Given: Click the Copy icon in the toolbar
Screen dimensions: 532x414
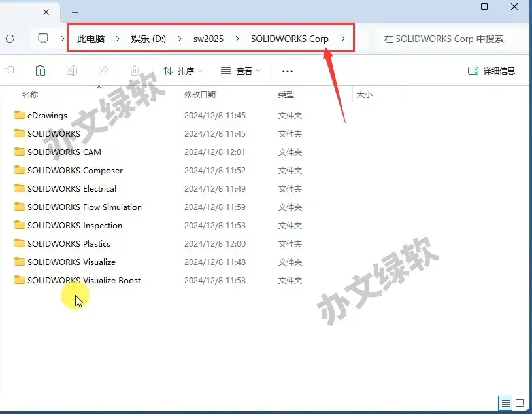Looking at the screenshot, I should (9, 71).
